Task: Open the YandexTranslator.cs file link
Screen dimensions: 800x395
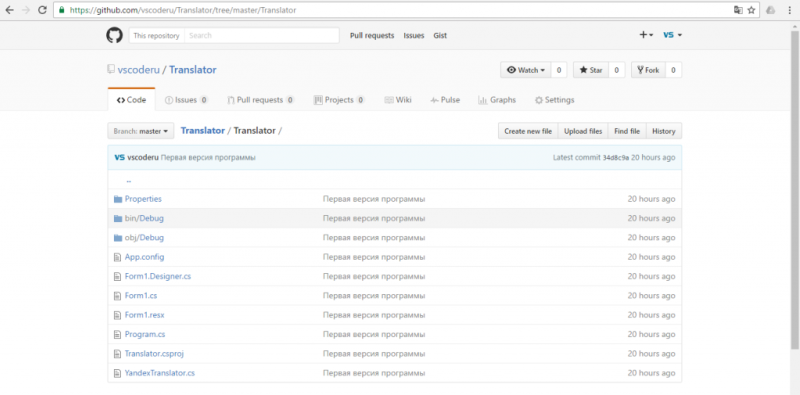Action: tap(160, 373)
